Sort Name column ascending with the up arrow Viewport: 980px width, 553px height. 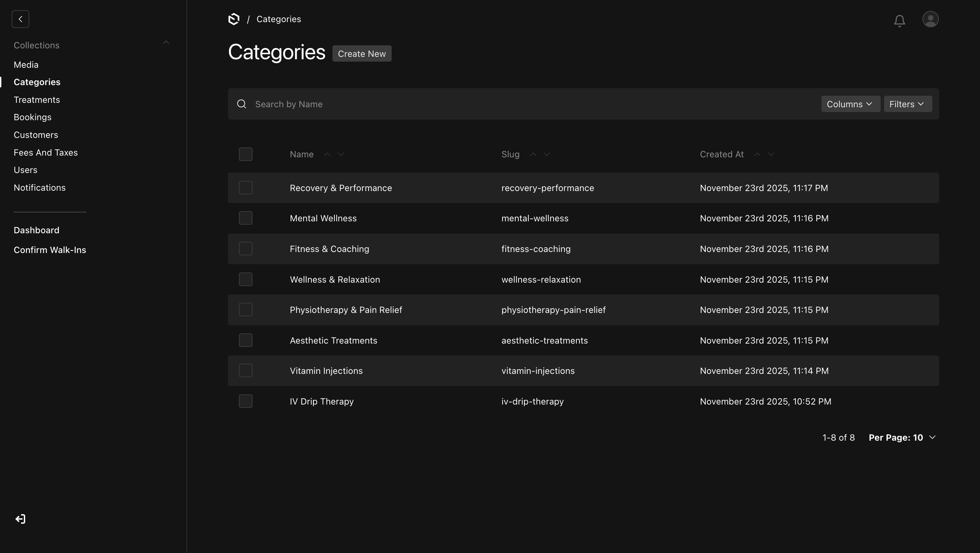coord(328,154)
